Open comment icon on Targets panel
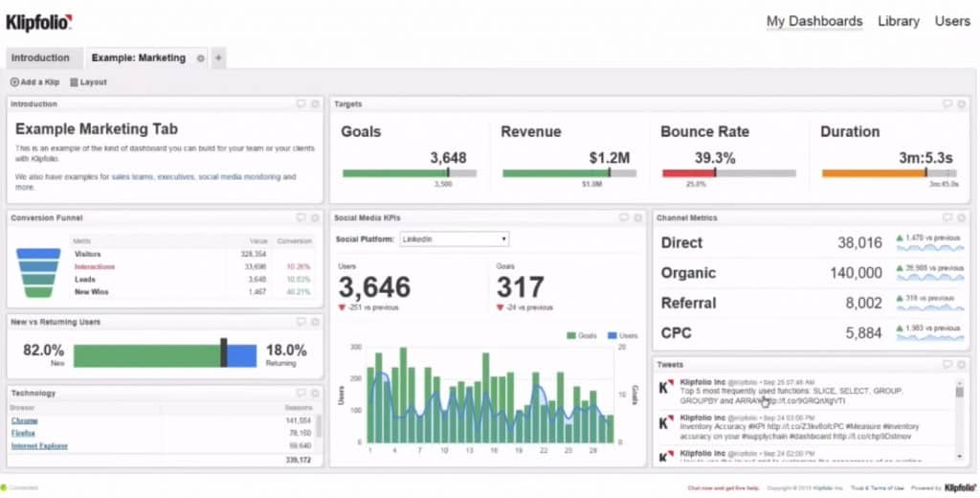Image resolution: width=980 pixels, height=498 pixels. point(947,103)
